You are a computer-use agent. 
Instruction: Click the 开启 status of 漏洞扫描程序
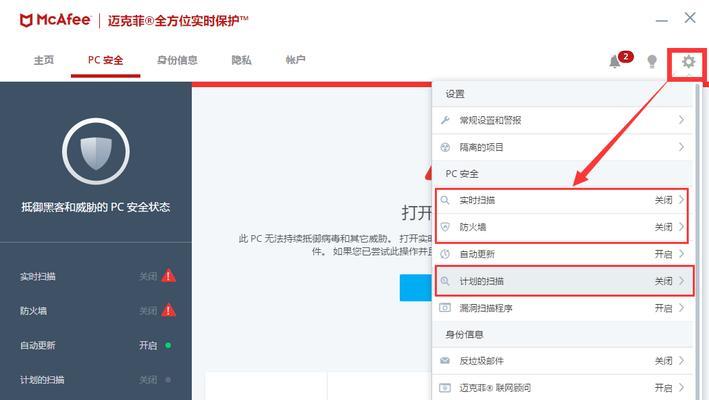pyautogui.click(x=663, y=308)
